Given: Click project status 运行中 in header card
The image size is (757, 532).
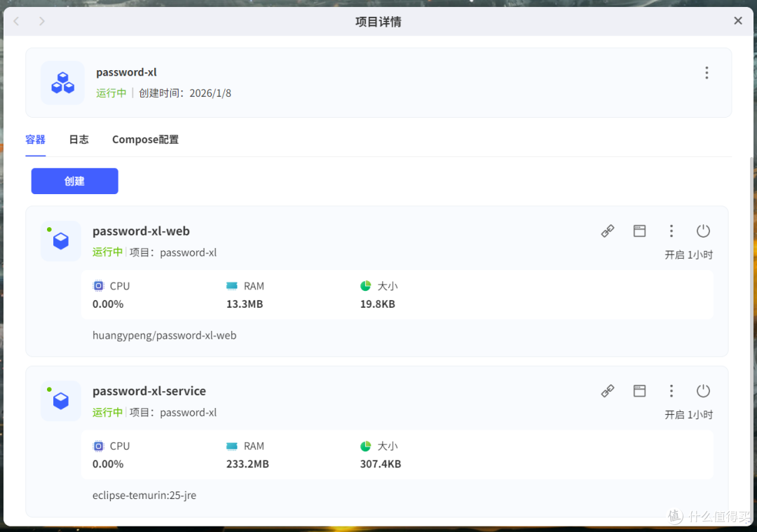Looking at the screenshot, I should [x=111, y=93].
